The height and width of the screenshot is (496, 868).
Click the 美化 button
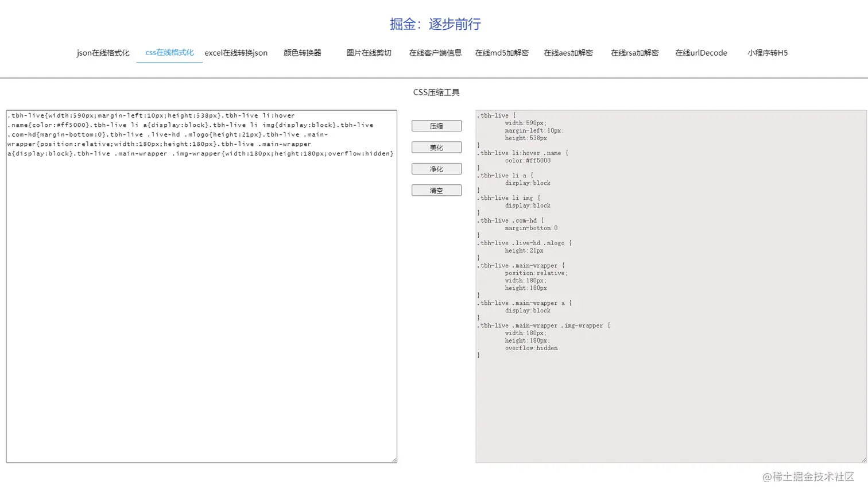point(436,148)
